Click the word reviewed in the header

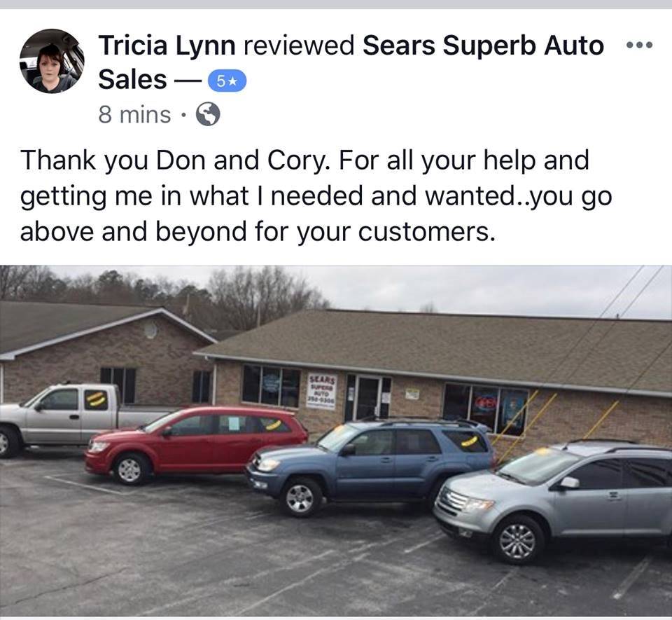[x=299, y=45]
